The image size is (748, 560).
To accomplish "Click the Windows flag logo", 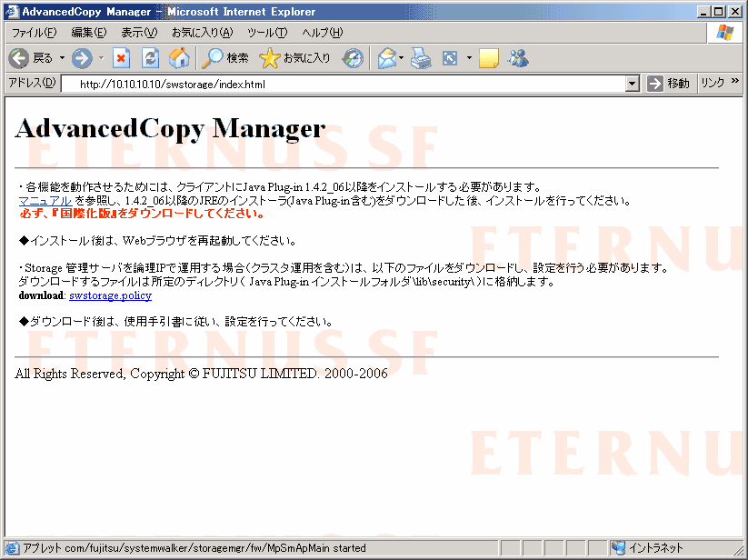I will coord(724,33).
